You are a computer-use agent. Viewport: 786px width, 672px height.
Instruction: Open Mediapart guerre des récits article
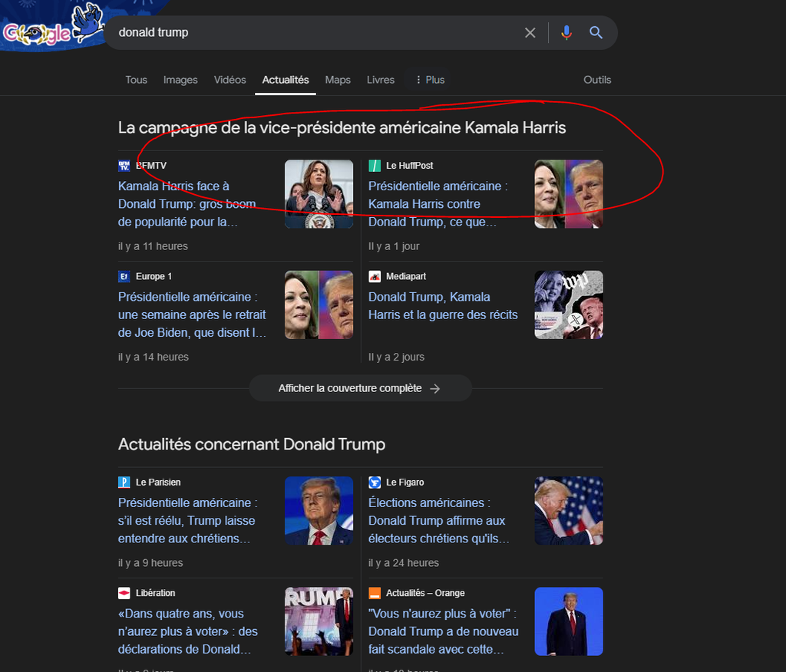443,306
